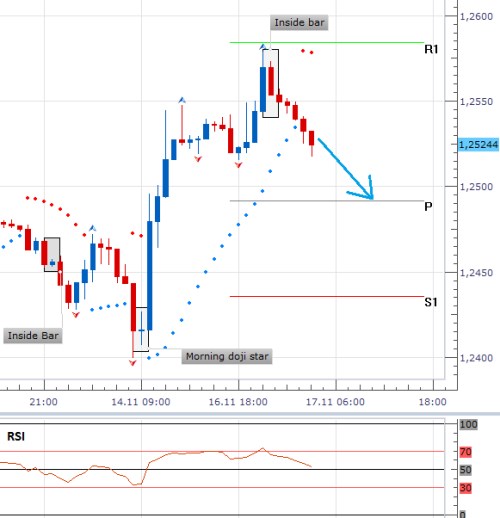Select the P pivot level label

click(428, 207)
